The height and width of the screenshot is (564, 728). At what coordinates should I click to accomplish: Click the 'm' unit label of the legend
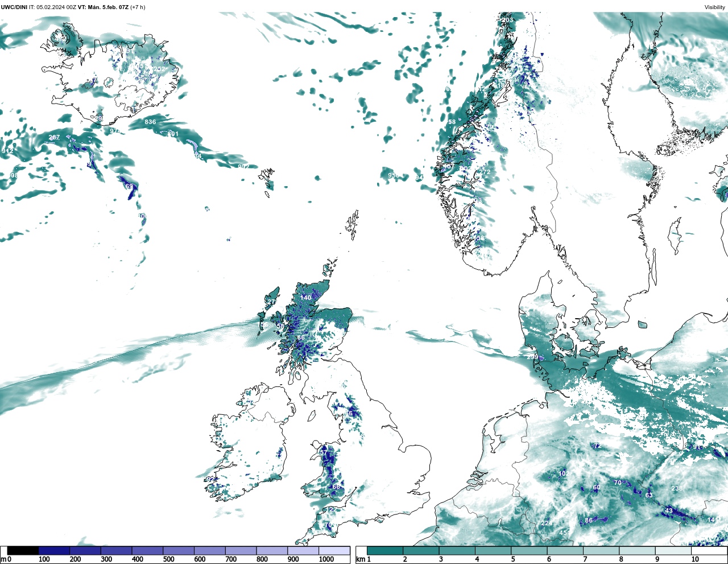tap(3, 560)
